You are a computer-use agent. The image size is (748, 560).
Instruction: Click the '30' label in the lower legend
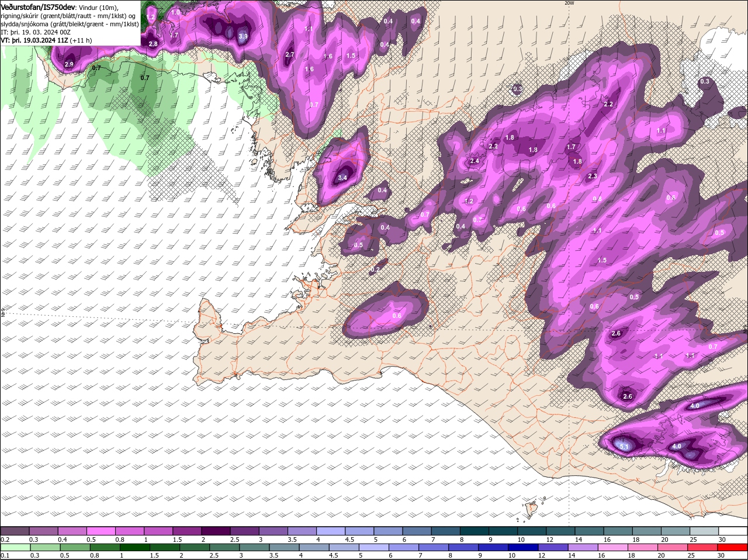pos(721,556)
